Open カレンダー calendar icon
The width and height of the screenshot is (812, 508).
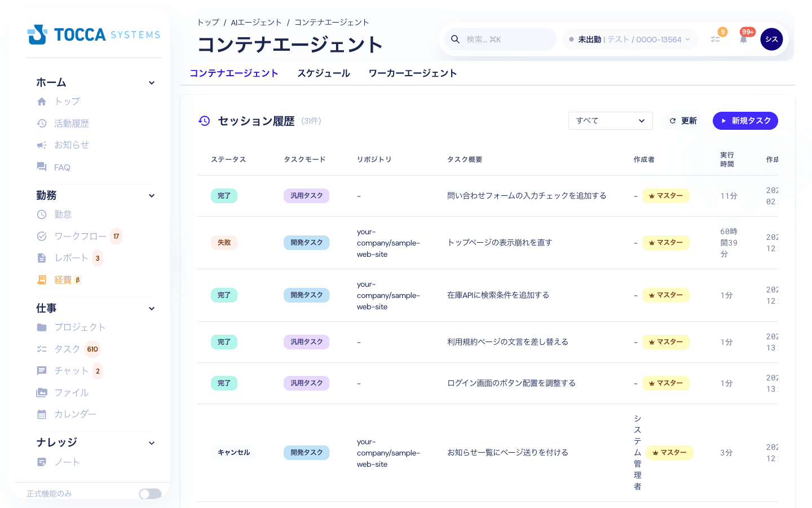click(42, 414)
